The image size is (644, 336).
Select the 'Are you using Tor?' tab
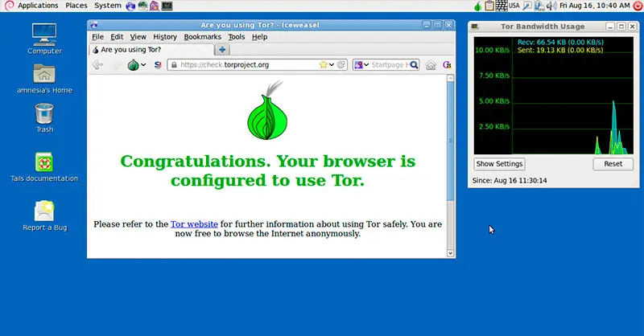coord(151,50)
